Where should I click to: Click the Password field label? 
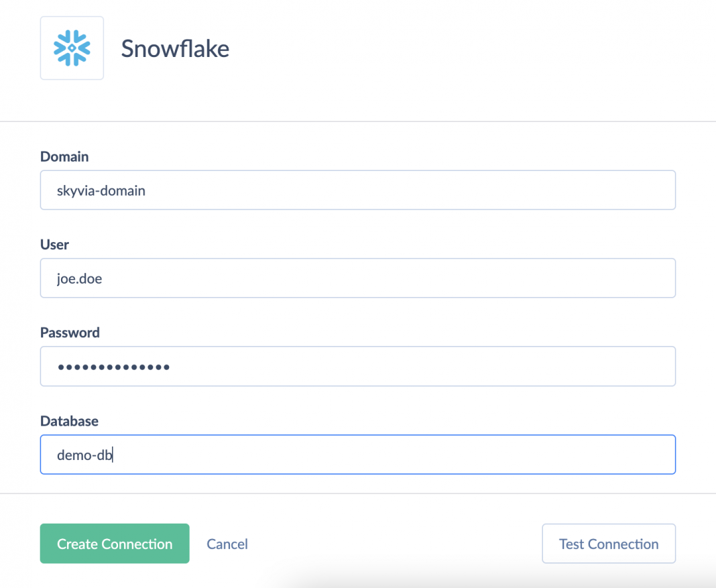70,333
